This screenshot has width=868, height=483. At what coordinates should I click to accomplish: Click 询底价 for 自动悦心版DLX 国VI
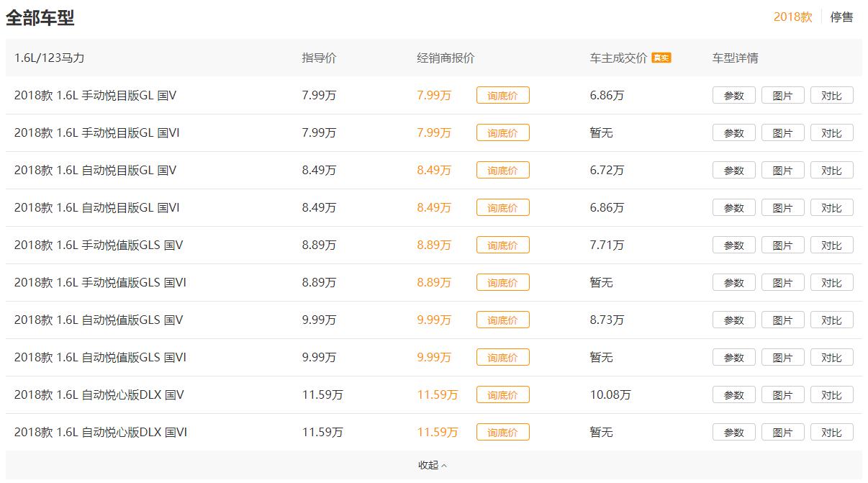[502, 432]
